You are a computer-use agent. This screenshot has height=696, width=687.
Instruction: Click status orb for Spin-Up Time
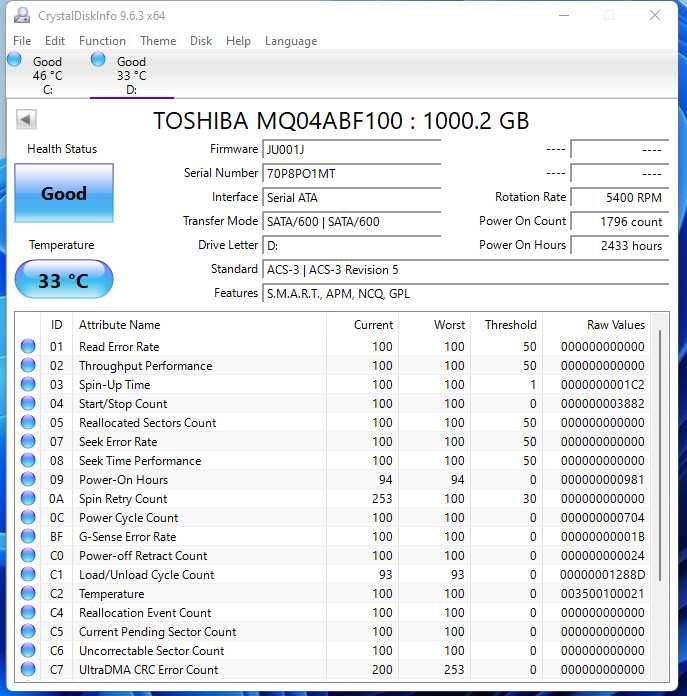28,384
